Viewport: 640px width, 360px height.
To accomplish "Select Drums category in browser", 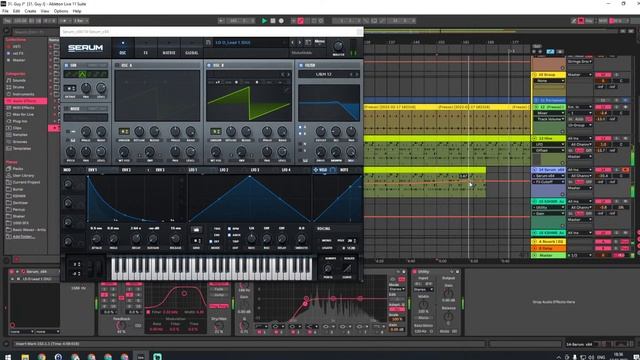I will 18,87.
